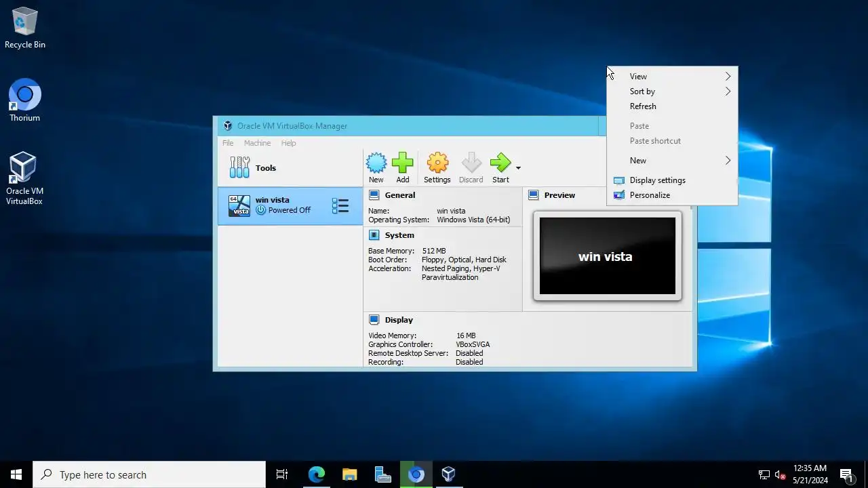Screen dimensions: 868x488
Task: Click the win vista preview thumbnail
Action: coord(607,256)
